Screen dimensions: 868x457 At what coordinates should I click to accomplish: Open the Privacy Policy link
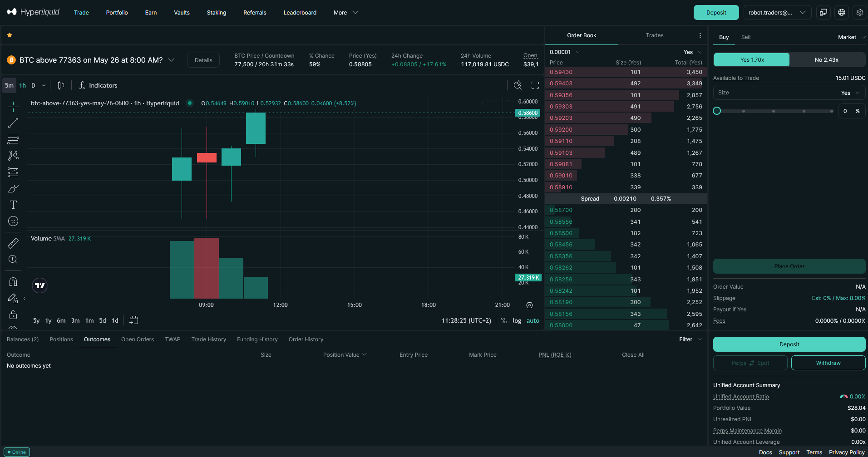click(x=847, y=452)
